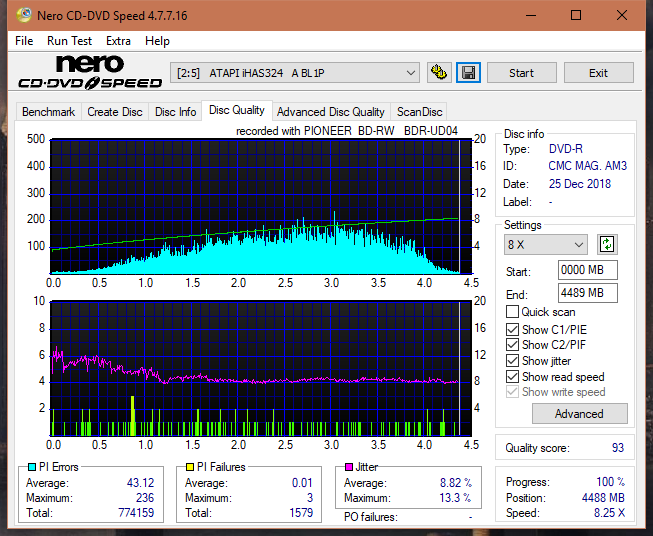Click the Position 4488 MB value

coord(603,498)
